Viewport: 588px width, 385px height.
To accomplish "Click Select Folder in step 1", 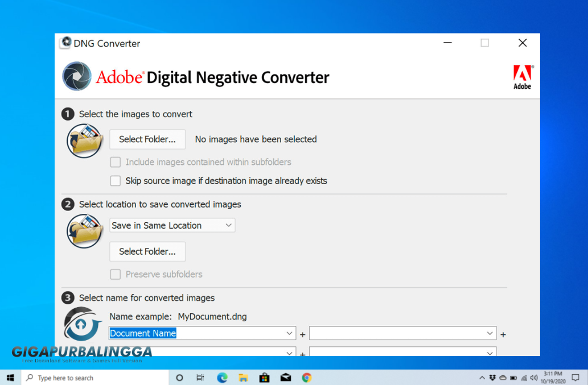I will (x=147, y=139).
